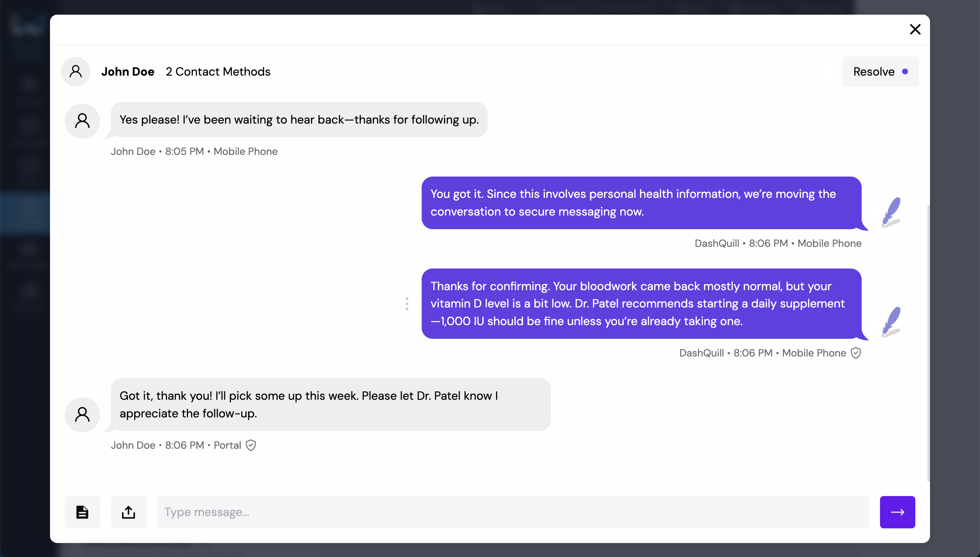
Task: Close the conversation dialog
Action: click(915, 29)
